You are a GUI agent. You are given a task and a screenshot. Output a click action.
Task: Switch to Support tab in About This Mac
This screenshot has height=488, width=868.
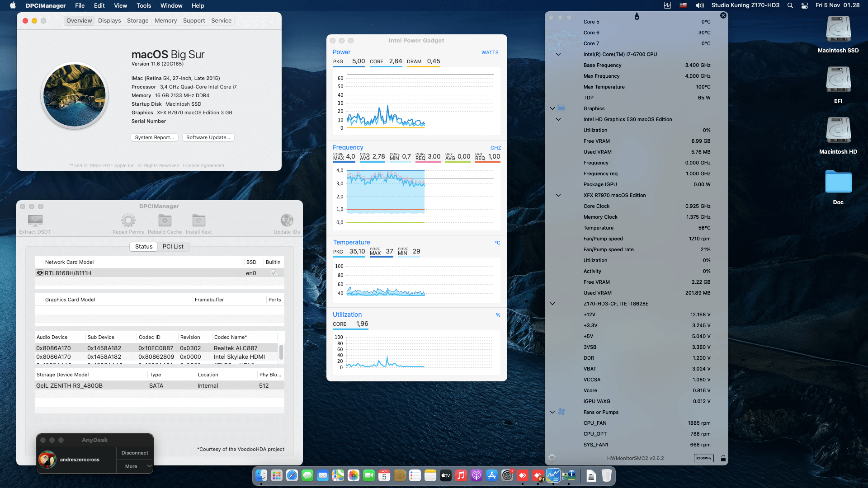194,20
